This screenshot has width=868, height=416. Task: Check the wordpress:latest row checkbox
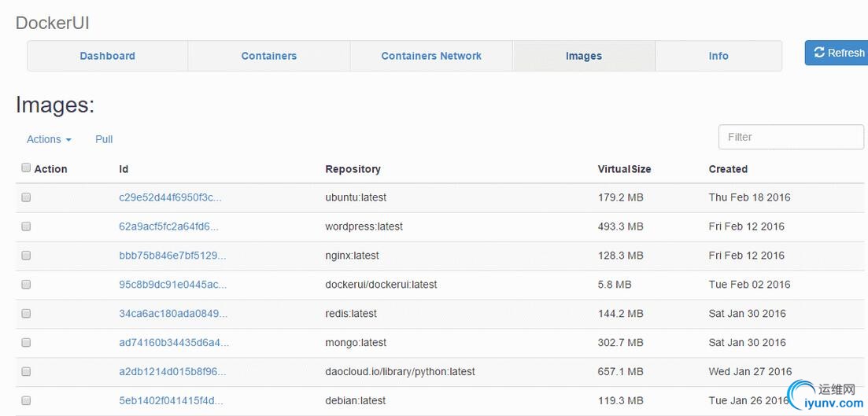point(26,226)
